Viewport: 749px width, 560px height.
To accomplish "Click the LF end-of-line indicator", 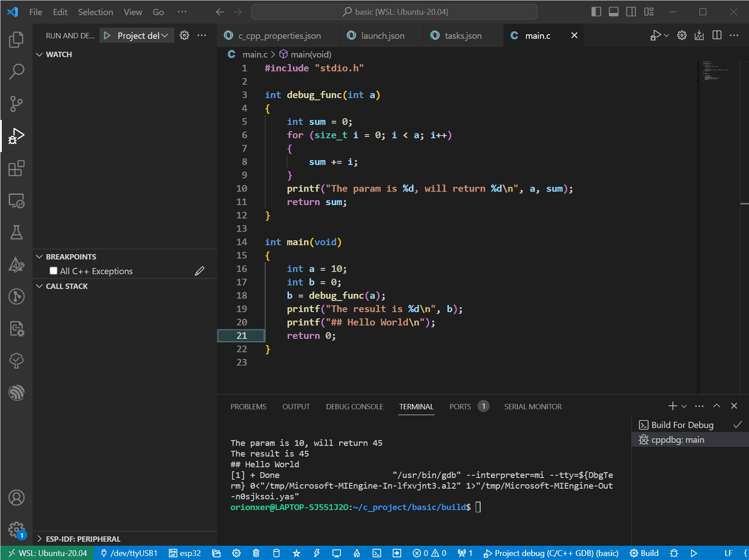I will (x=728, y=553).
